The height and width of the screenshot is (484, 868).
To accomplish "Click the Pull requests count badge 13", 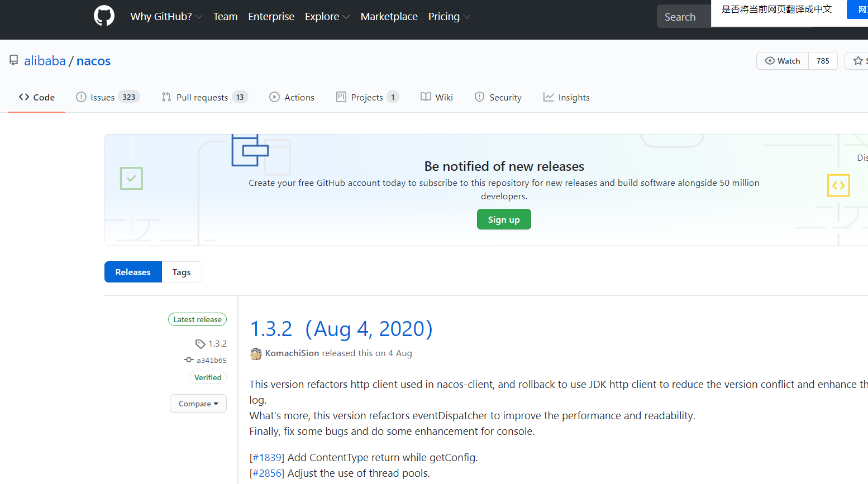I will click(240, 97).
